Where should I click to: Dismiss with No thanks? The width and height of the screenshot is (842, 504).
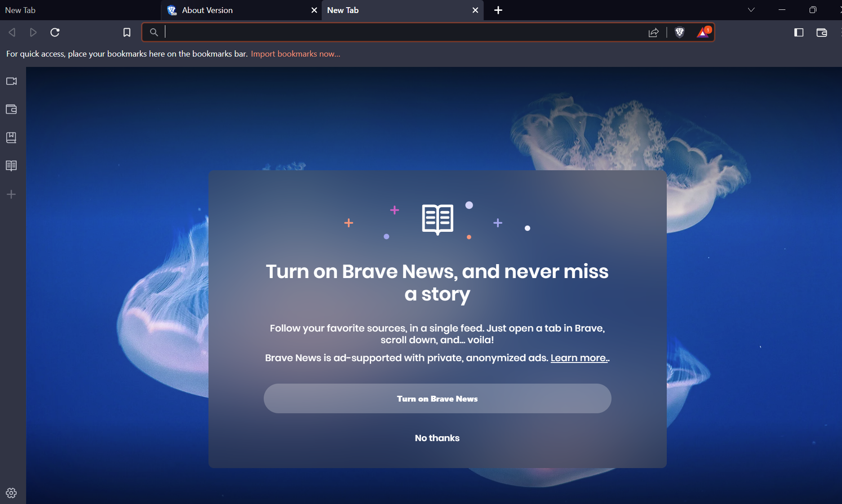(x=437, y=438)
